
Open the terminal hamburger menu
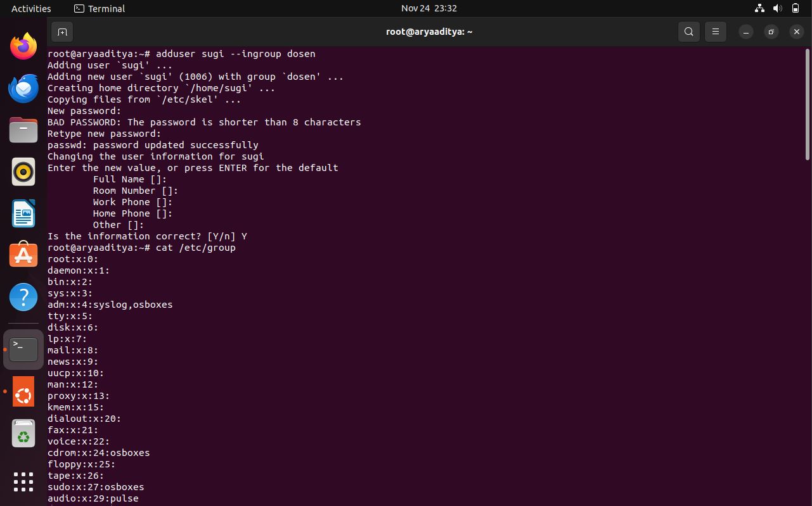716,32
